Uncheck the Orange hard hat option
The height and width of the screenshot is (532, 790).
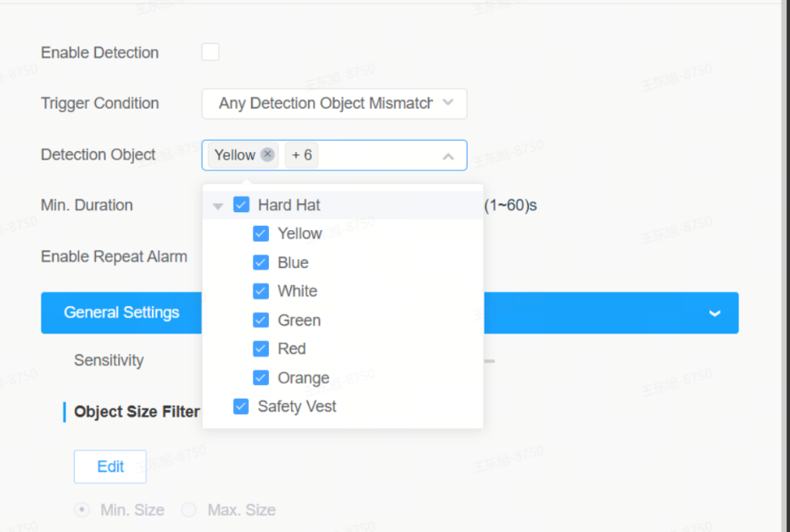tap(261, 378)
